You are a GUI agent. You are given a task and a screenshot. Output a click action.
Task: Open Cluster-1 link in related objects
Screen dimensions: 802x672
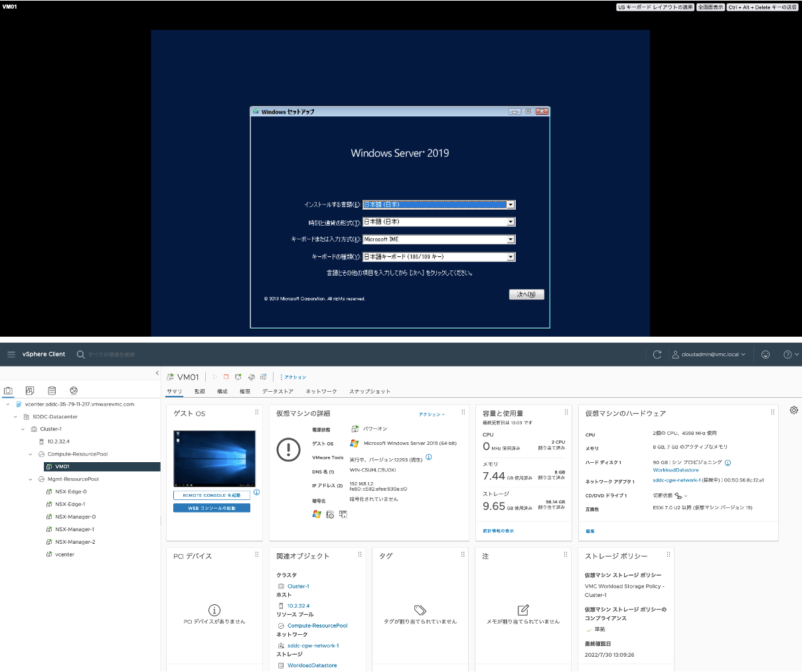pos(298,586)
